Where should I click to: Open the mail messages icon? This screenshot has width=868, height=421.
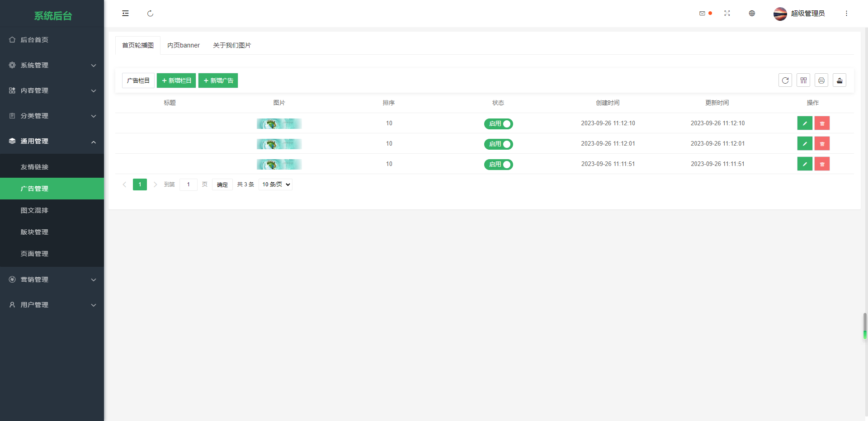pos(702,14)
